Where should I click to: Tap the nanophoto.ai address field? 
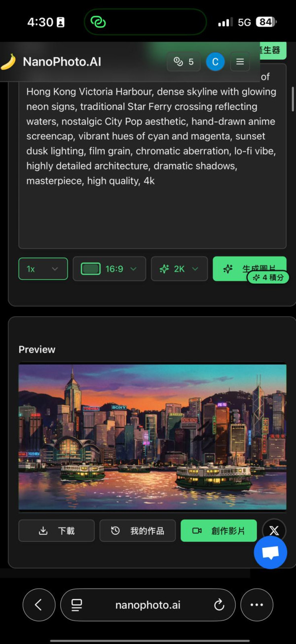148,605
